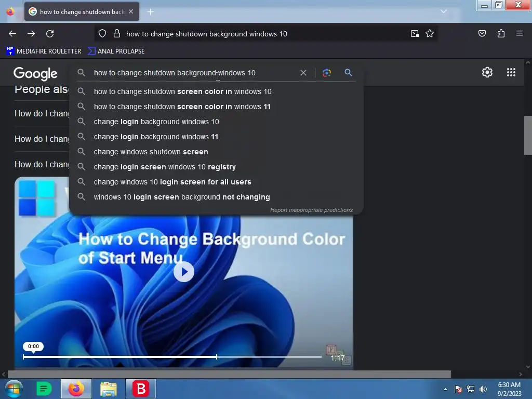Seek on the video progress bar
Viewport: 532px width, 399px height.
172,357
